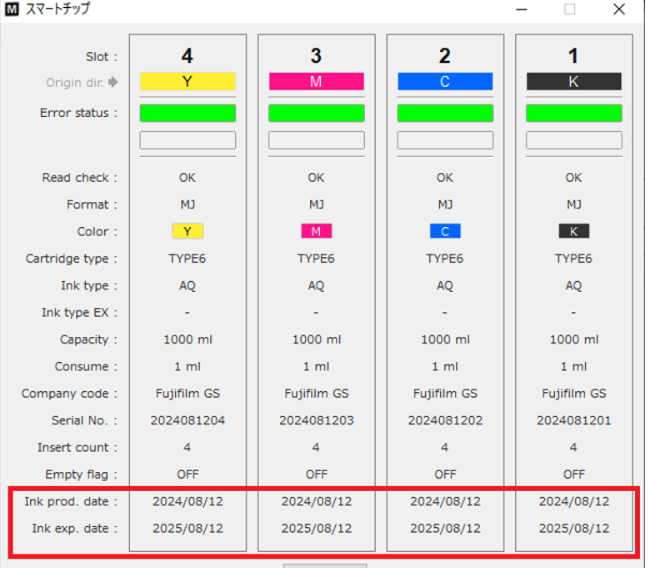Select the cyan C header bar in slot 2
This screenshot has width=649, height=568.
tap(445, 82)
